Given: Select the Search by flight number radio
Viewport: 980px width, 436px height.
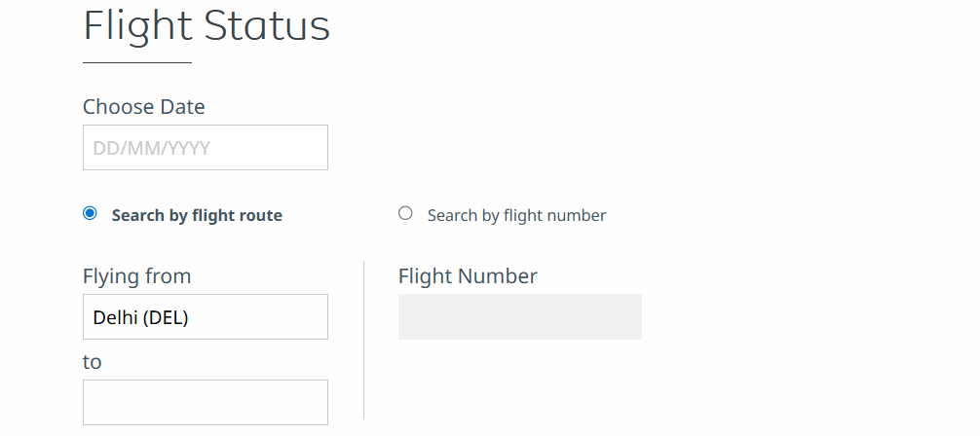Looking at the screenshot, I should point(405,213).
